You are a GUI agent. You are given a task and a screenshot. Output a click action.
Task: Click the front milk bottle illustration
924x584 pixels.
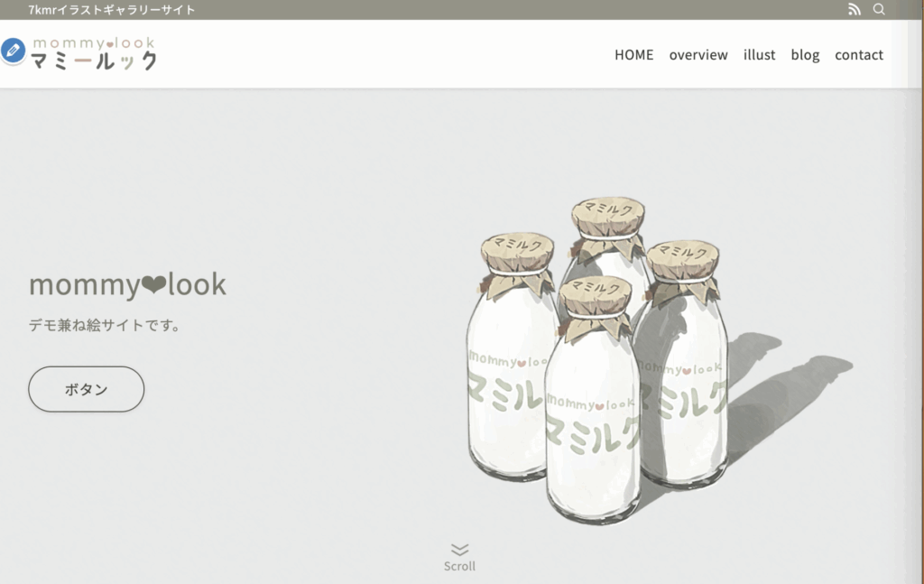coord(593,401)
